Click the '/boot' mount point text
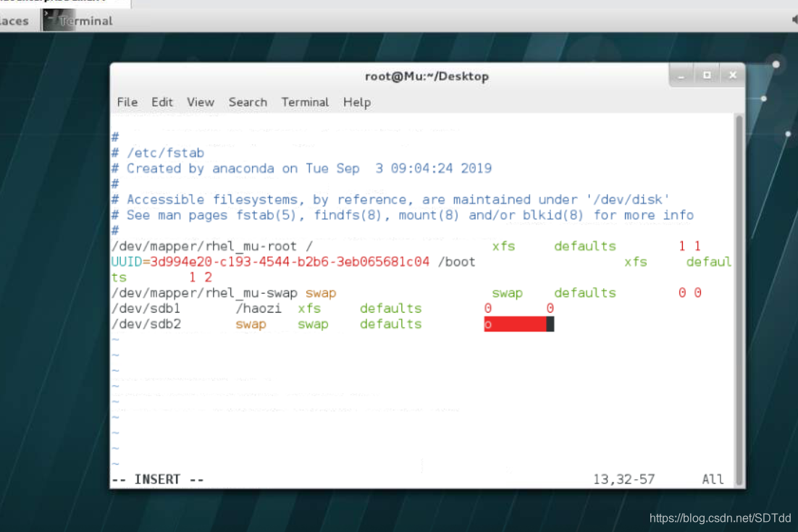 (x=456, y=262)
